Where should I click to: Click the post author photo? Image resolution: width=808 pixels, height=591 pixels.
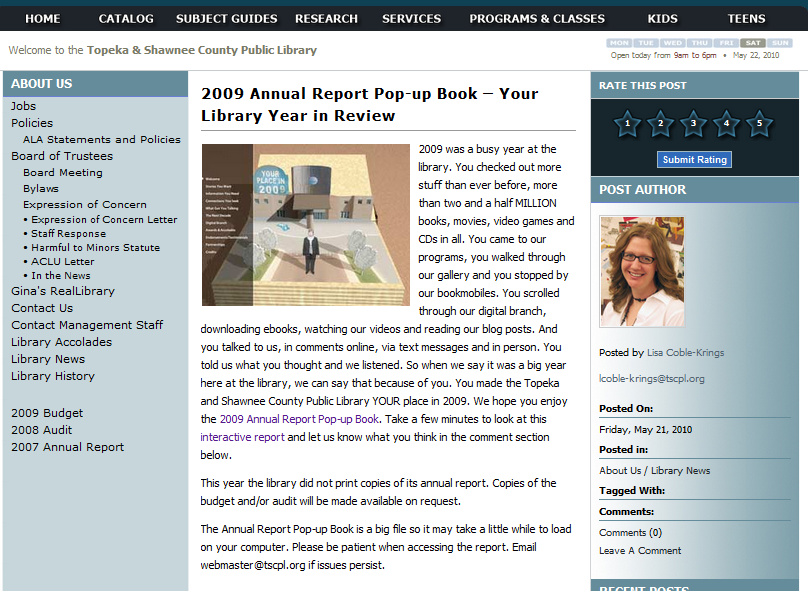[642, 272]
